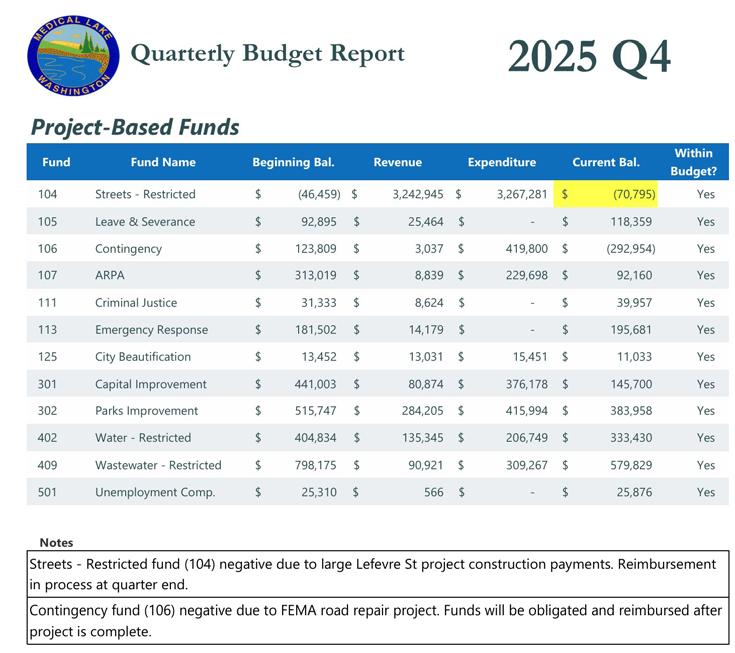The width and height of the screenshot is (735, 653).
Task: Click the Streets fund (104) Lefevre St note
Action: (378, 574)
